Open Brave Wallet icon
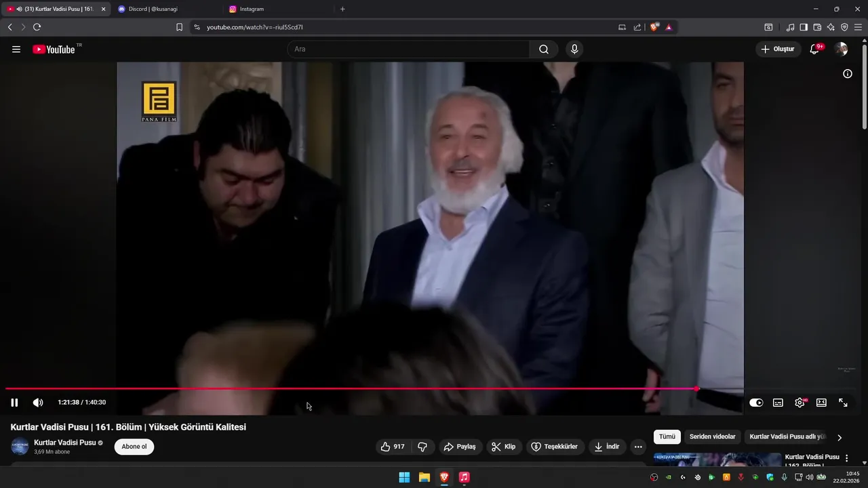 [x=817, y=27]
